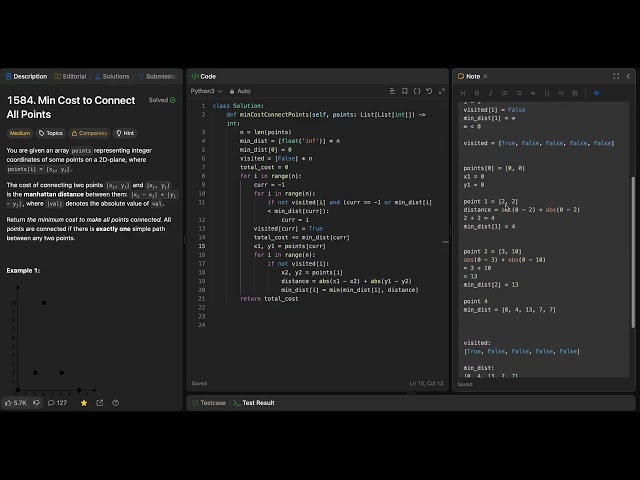Open the Topics tag
Image resolution: width=640 pixels, height=480 pixels.
[x=51, y=133]
